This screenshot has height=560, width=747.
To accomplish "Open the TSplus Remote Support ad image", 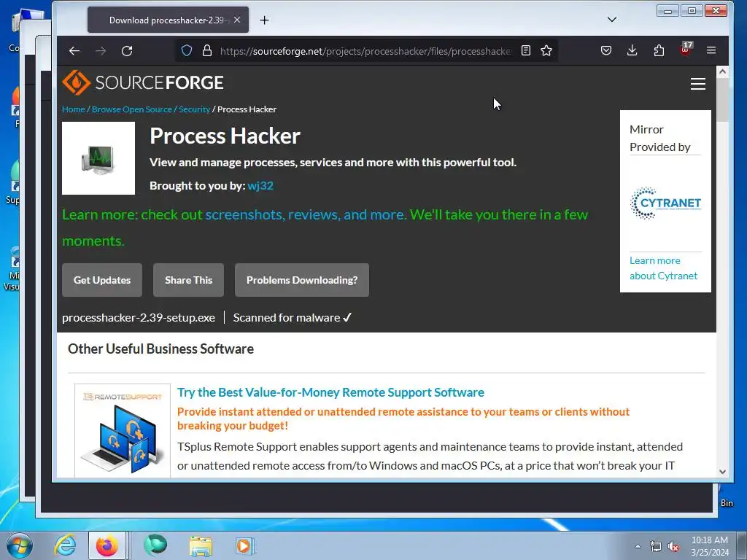I will tap(123, 430).
